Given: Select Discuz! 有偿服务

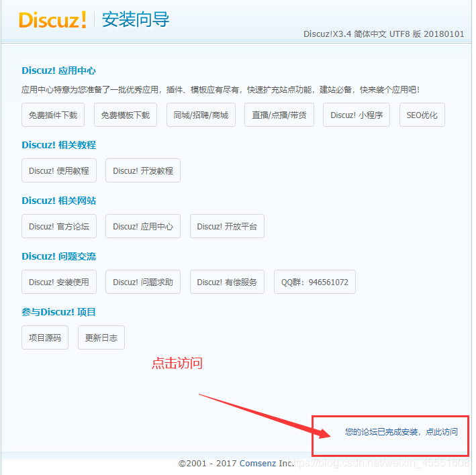Looking at the screenshot, I should [227, 282].
